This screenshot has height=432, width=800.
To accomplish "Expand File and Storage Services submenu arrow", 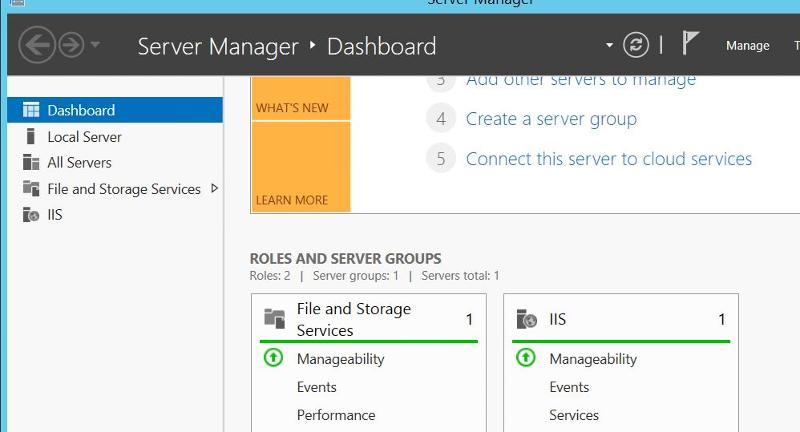I will [x=214, y=188].
